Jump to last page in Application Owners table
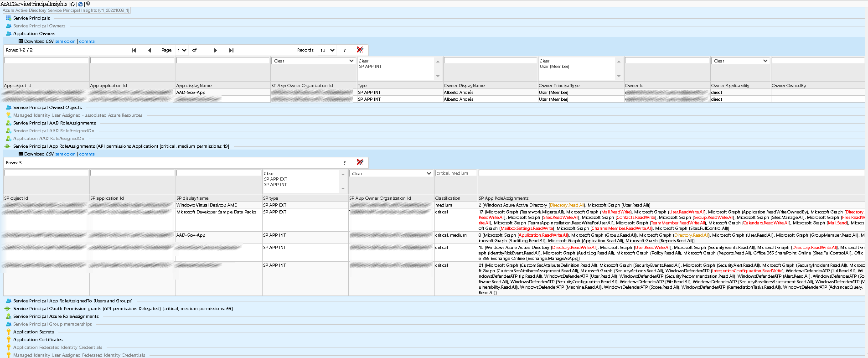 tap(231, 50)
